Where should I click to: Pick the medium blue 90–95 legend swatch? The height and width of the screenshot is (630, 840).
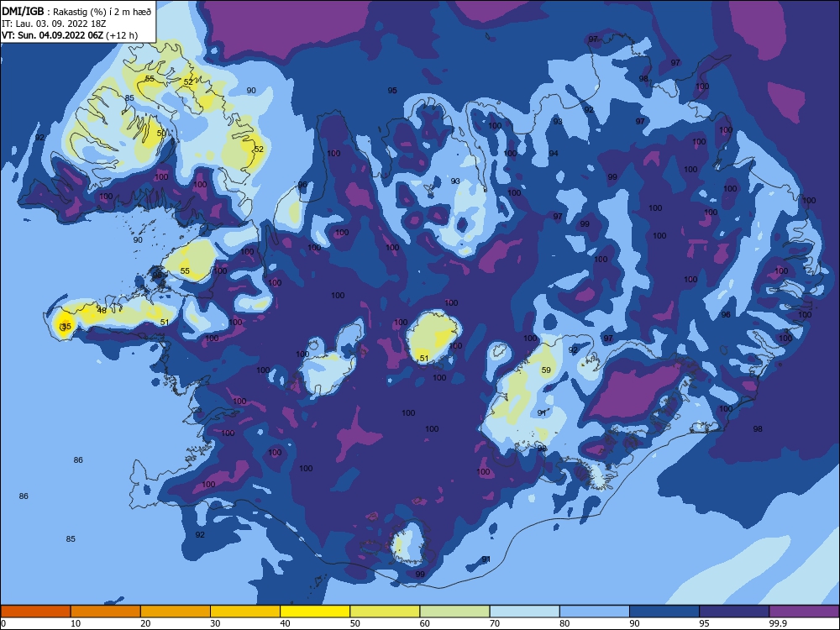pyautogui.click(x=664, y=612)
